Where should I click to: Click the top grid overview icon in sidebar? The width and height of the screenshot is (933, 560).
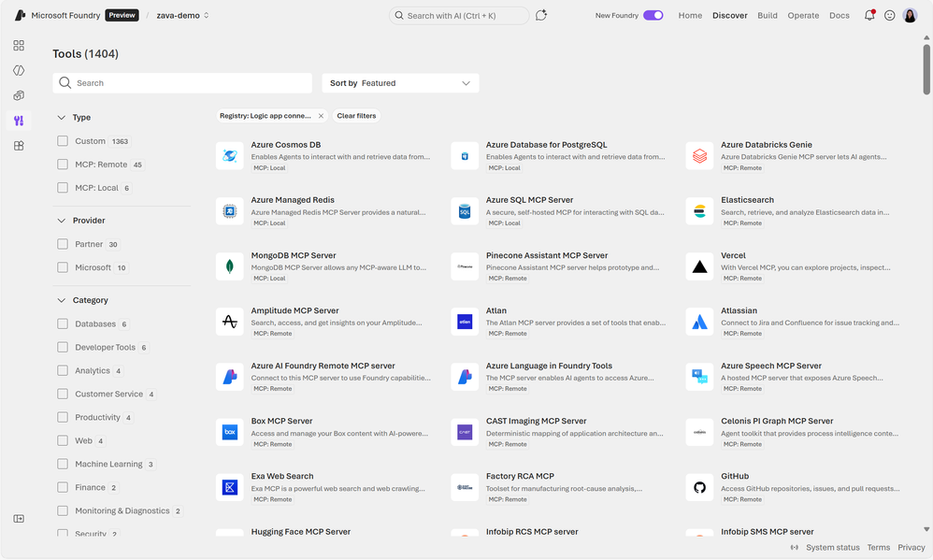19,45
